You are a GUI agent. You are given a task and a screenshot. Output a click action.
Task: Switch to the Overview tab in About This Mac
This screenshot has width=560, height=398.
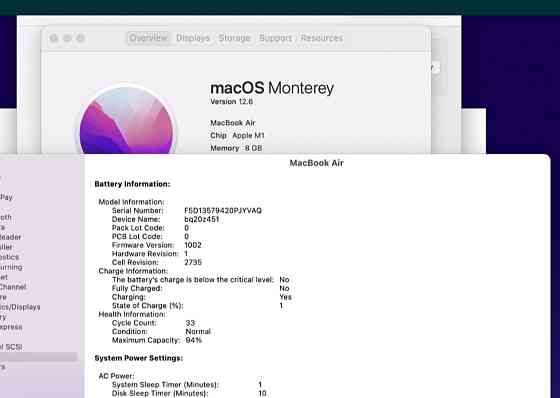click(148, 38)
